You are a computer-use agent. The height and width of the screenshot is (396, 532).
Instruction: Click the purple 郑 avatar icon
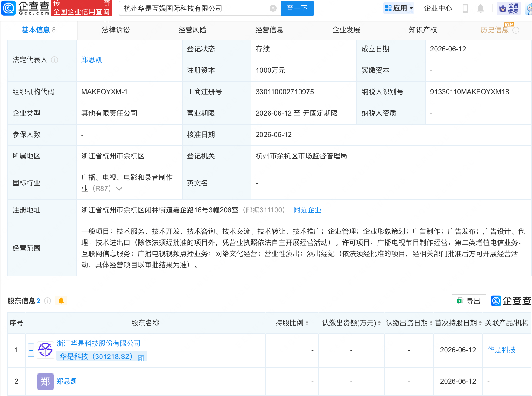coord(46,381)
